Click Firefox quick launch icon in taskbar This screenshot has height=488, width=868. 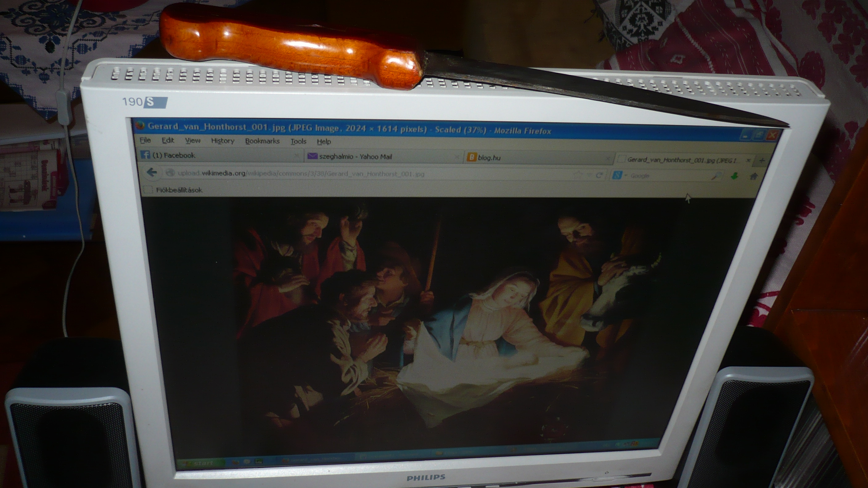point(235,462)
